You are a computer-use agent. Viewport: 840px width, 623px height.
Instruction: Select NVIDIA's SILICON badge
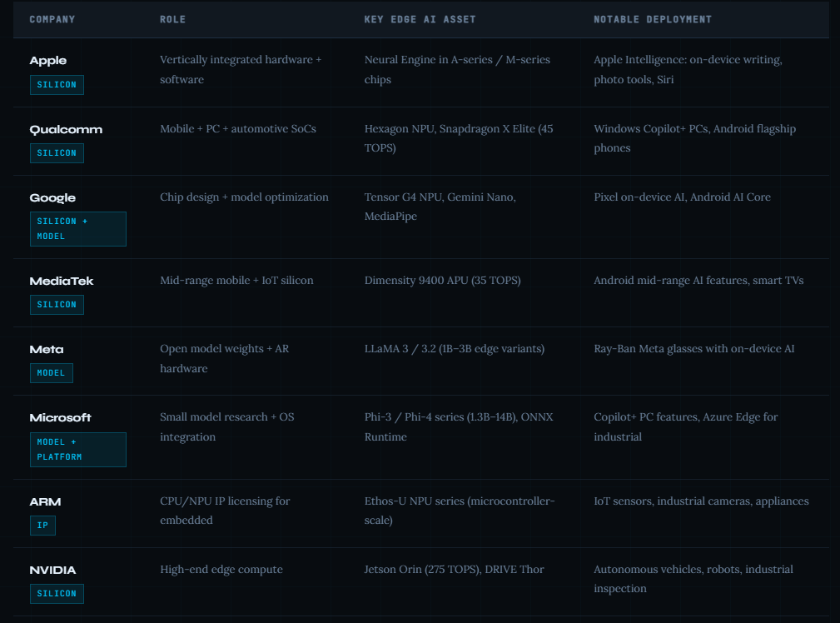coord(57,594)
